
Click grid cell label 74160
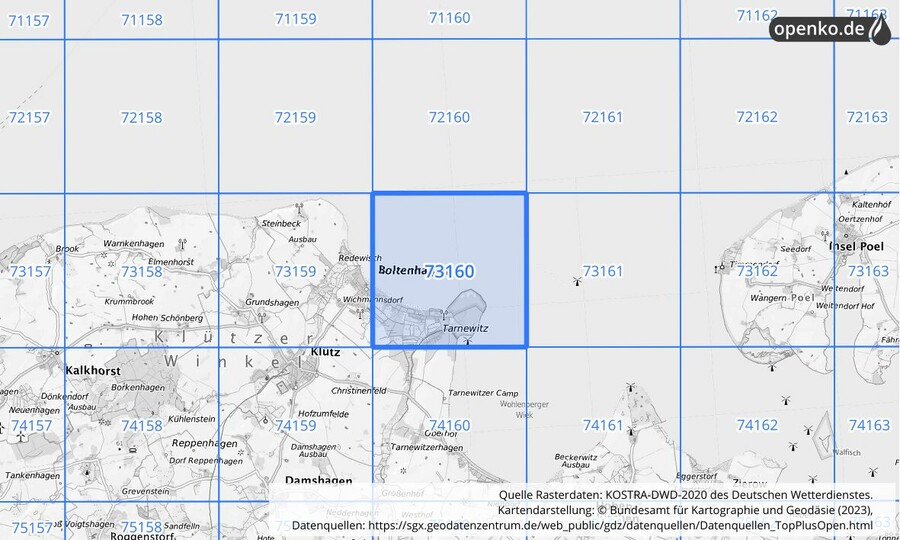[x=449, y=425]
